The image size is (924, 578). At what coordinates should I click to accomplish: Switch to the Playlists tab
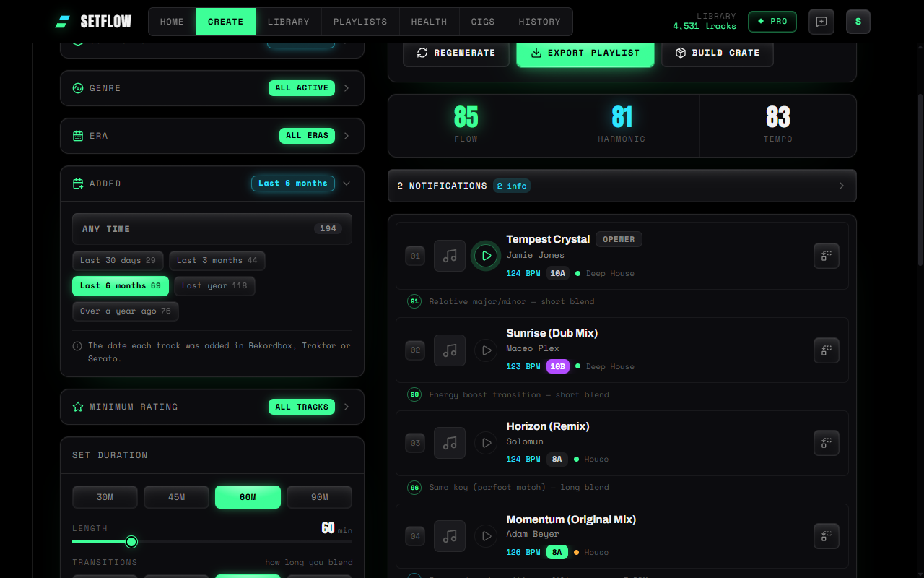pyautogui.click(x=360, y=22)
